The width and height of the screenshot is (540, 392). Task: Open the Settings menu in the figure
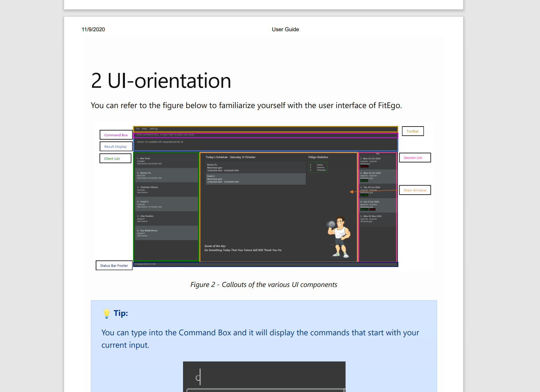153,129
